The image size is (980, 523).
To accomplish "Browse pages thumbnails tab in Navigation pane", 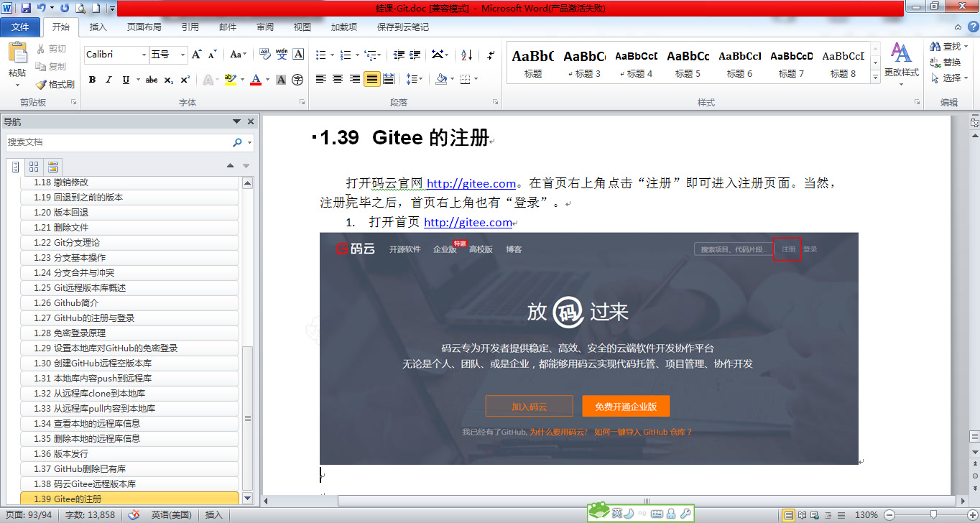I will click(34, 167).
